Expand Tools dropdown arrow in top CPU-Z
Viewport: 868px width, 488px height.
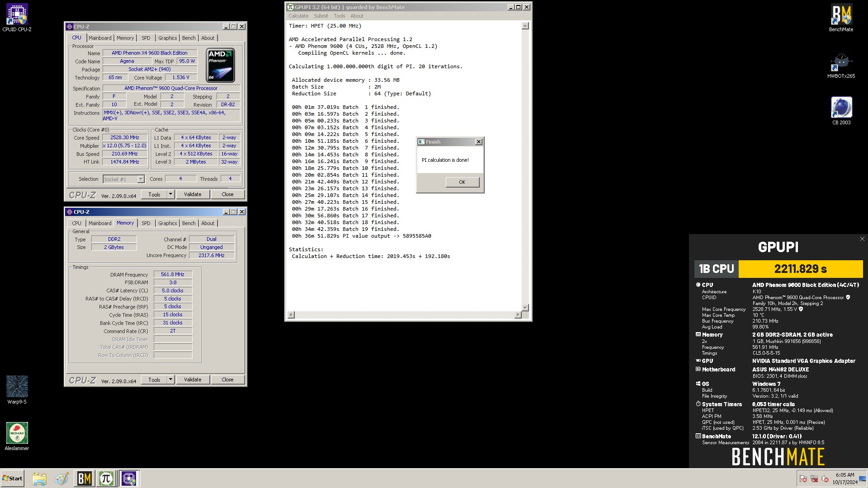click(170, 194)
